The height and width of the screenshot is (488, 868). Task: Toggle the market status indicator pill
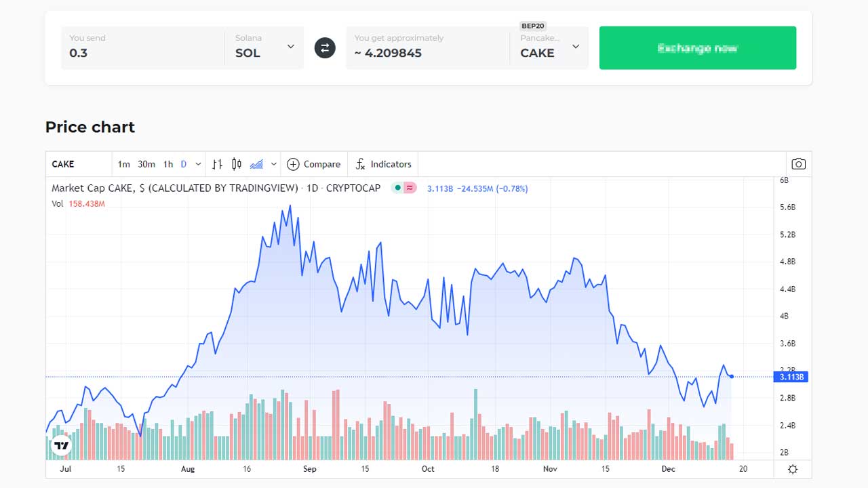403,188
